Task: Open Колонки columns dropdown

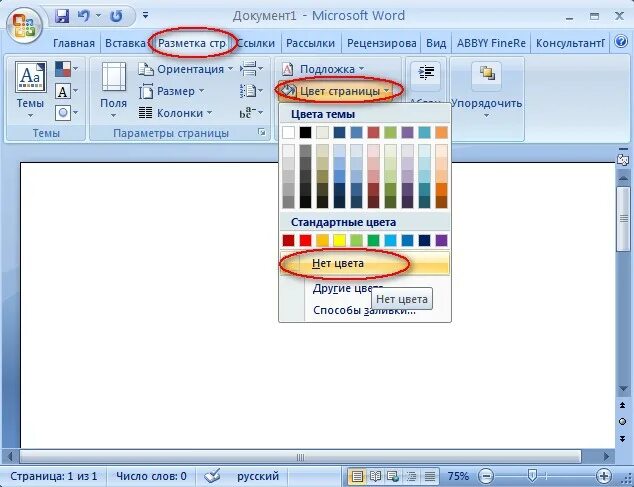Action: 175,113
